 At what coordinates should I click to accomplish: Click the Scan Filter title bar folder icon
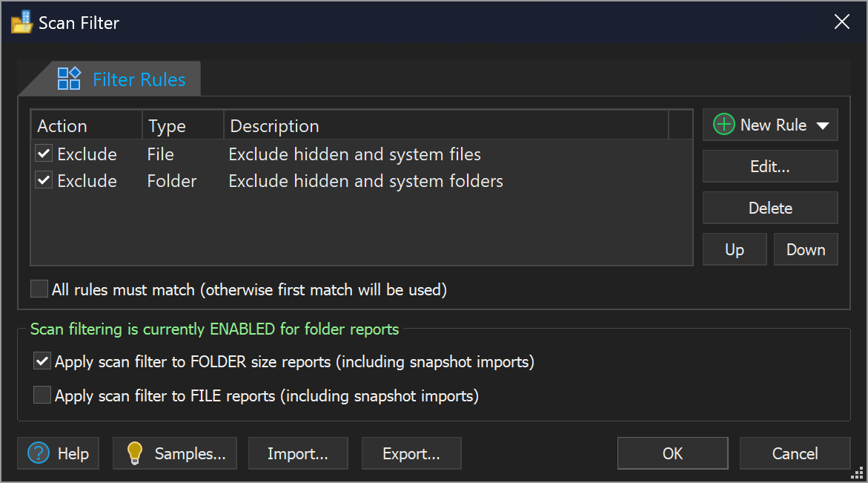pyautogui.click(x=22, y=22)
